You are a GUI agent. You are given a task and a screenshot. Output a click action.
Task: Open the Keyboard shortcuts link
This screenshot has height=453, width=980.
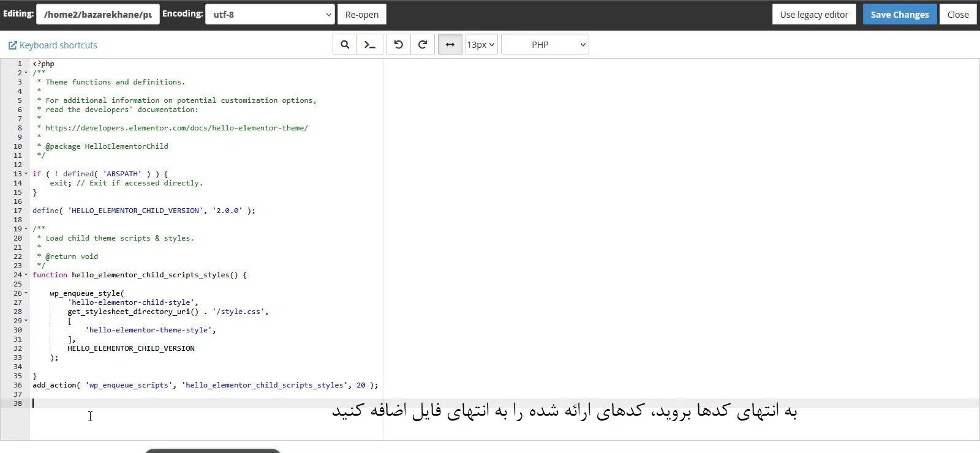(53, 45)
